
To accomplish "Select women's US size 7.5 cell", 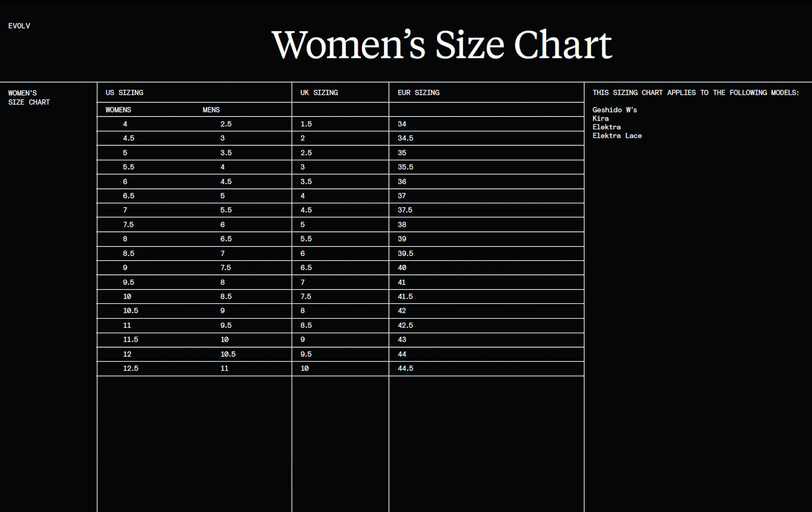I will [128, 225].
